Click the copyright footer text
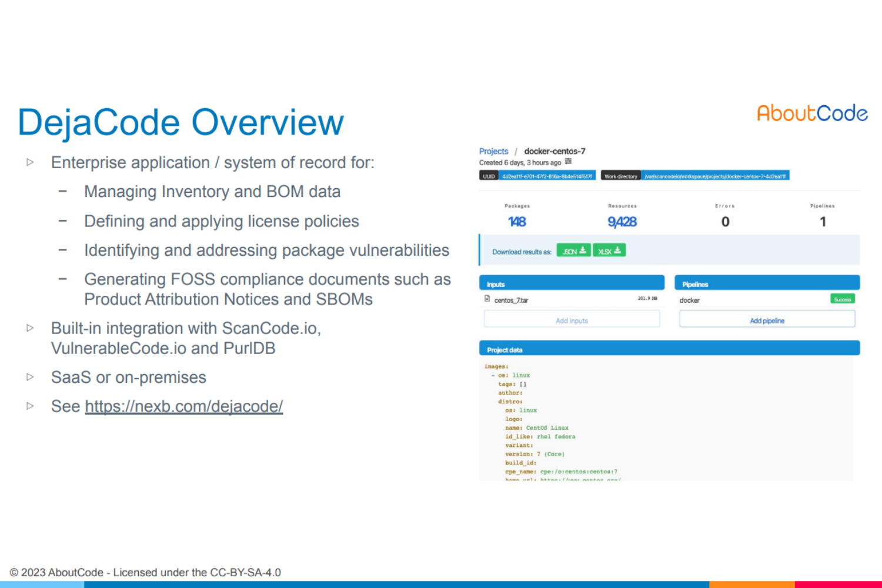 (x=145, y=572)
